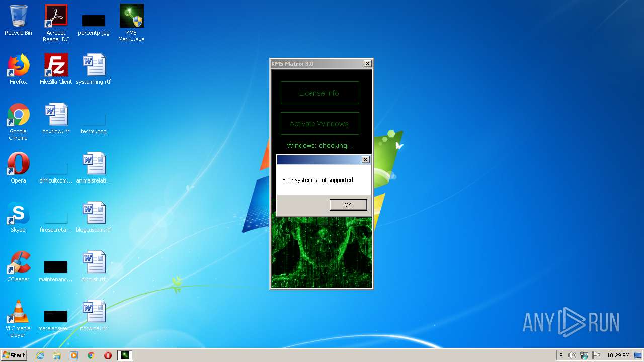Image resolution: width=644 pixels, height=362 pixels.
Task: Click the "Your system is not supported." message
Action: coord(318,180)
